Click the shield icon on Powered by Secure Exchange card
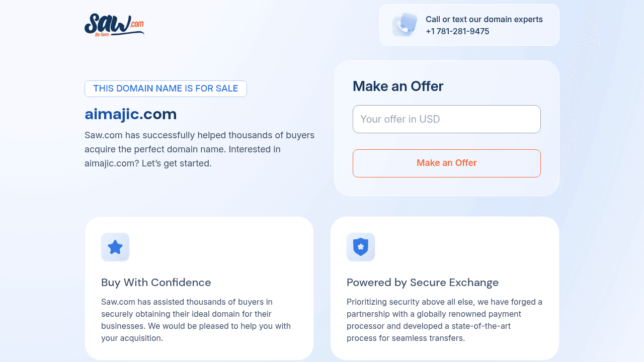644x362 pixels. point(361,247)
